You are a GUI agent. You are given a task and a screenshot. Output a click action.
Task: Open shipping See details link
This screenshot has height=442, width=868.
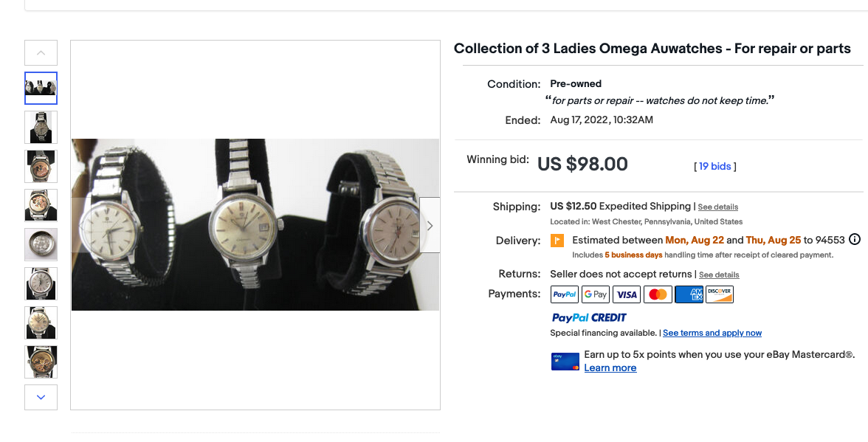pos(718,207)
